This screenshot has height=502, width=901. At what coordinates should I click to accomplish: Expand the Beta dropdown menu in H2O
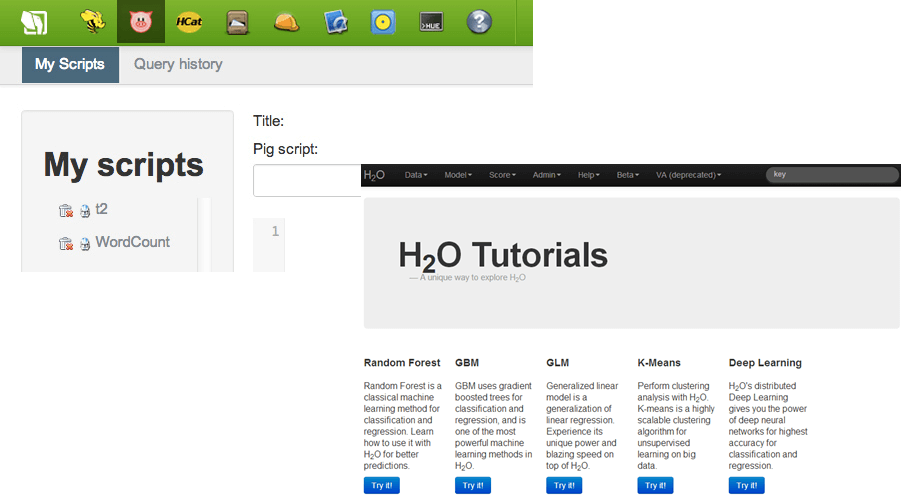[627, 175]
